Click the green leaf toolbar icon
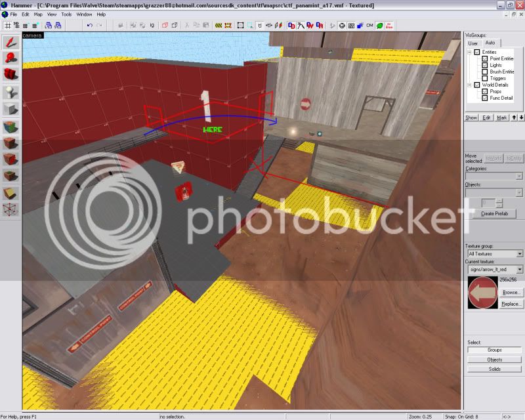This screenshot has height=420, width=525. 380,26
